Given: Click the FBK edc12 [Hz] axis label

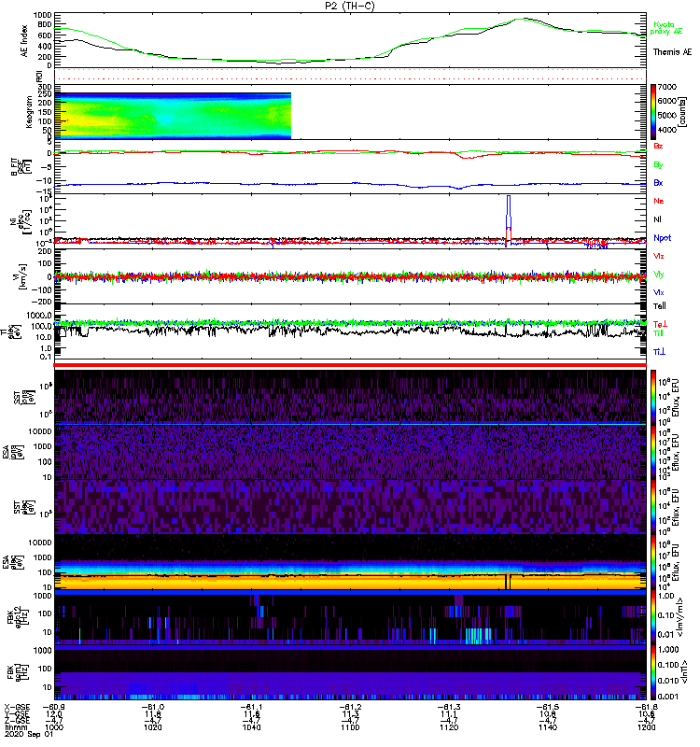Looking at the screenshot, I should 18,618.
